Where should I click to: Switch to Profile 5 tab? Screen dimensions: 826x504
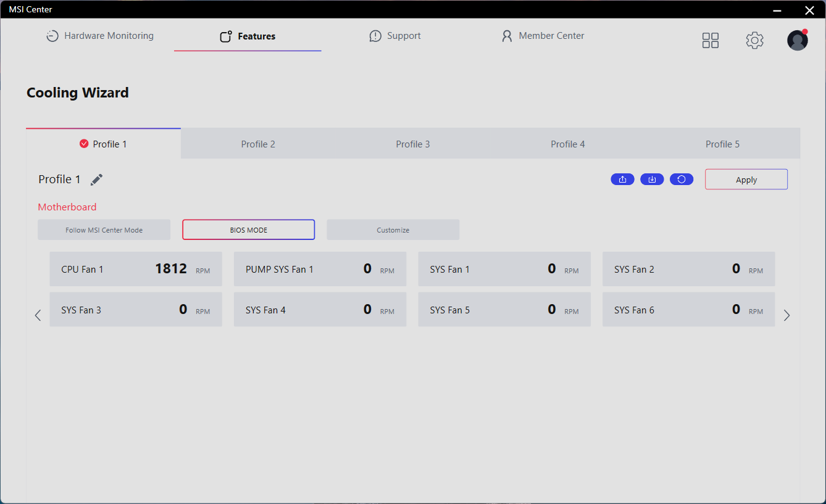tap(723, 144)
